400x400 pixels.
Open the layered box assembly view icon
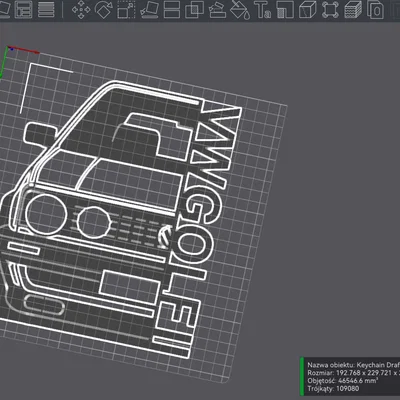[x=353, y=9]
